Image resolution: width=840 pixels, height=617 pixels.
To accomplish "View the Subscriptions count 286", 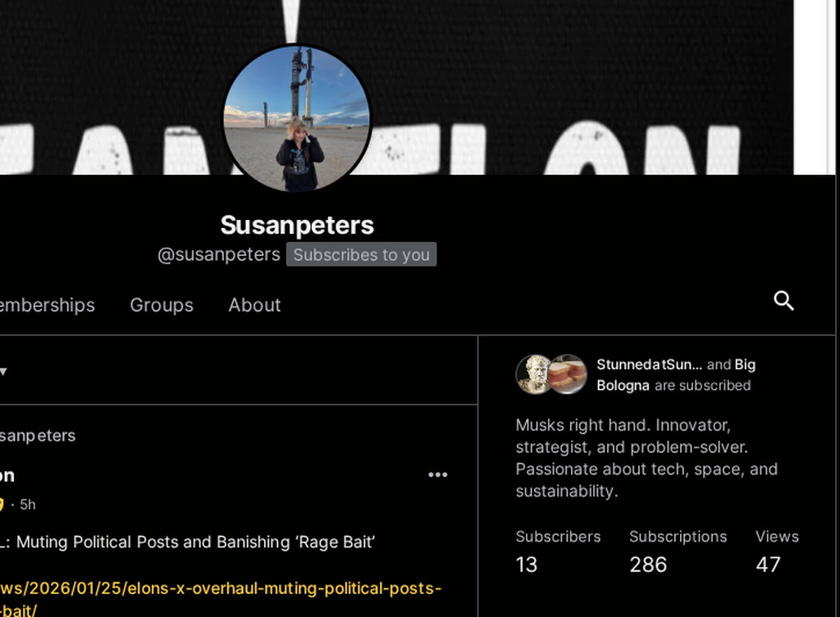I will tap(648, 564).
